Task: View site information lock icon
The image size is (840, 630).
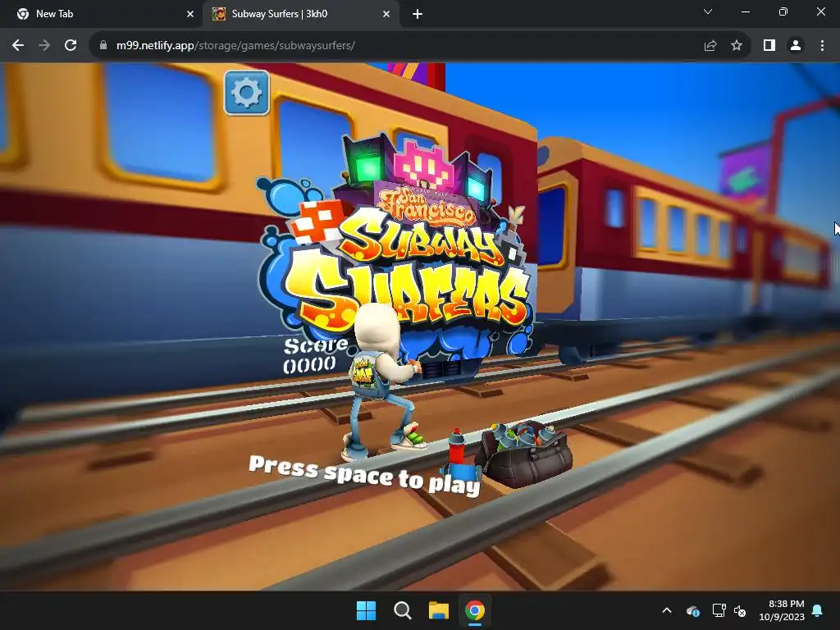Action: coord(103,46)
